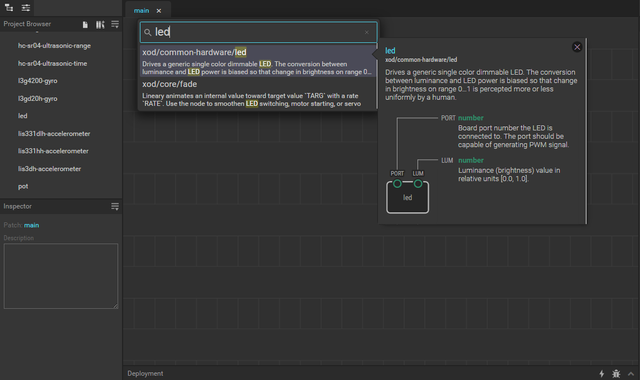Image resolution: width=640 pixels, height=380 pixels.
Task: Open the Add Library books icon
Action: [100, 25]
